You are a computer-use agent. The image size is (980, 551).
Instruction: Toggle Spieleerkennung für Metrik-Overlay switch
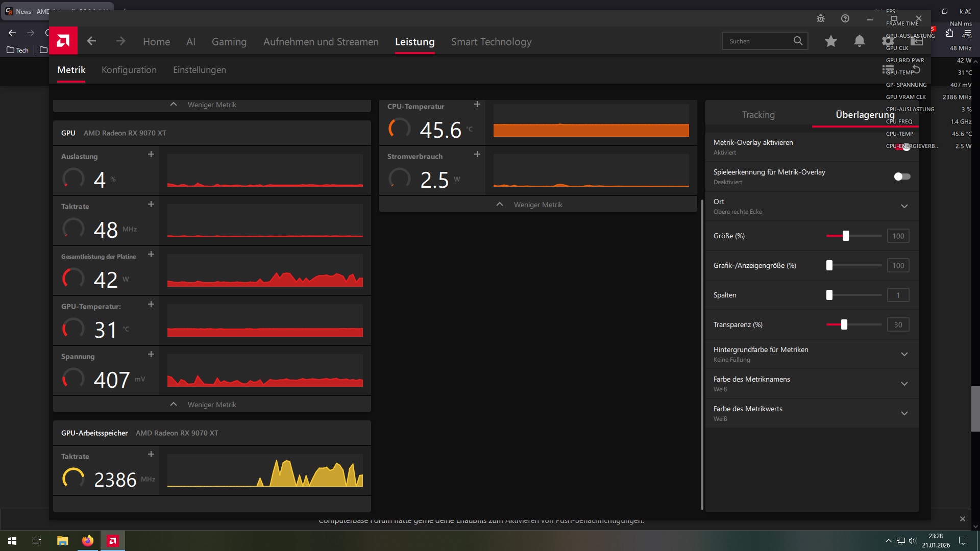coord(902,177)
